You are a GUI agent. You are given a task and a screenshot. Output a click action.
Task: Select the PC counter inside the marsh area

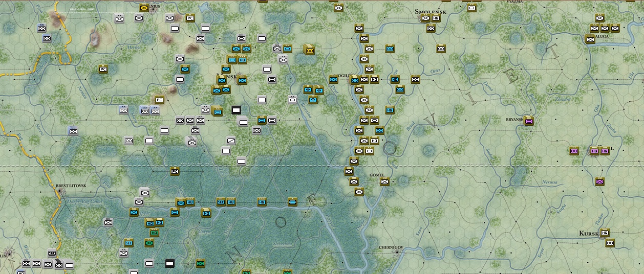175,172
